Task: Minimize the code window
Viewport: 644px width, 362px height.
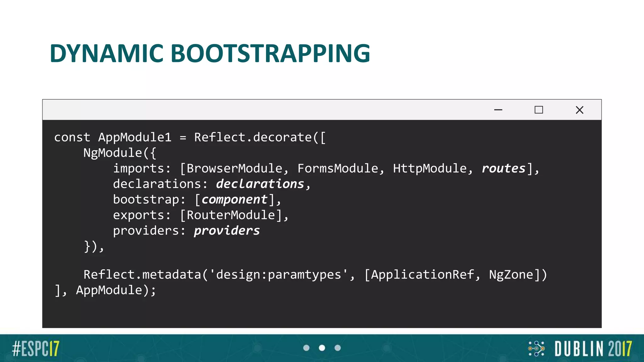Action: [x=498, y=110]
